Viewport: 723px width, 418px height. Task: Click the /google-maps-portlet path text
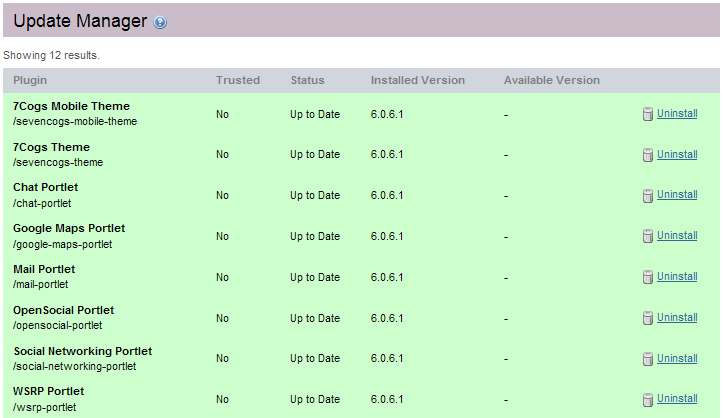(x=63, y=244)
